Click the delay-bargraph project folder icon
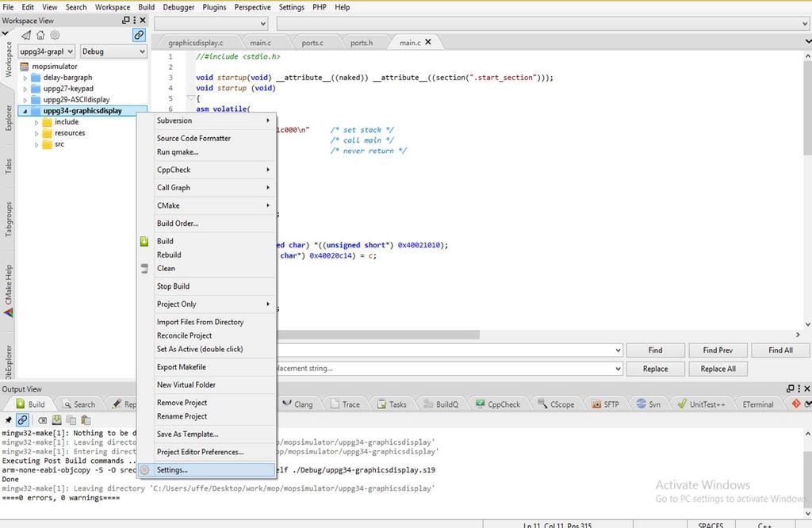Image resolution: width=812 pixels, height=528 pixels. (36, 78)
